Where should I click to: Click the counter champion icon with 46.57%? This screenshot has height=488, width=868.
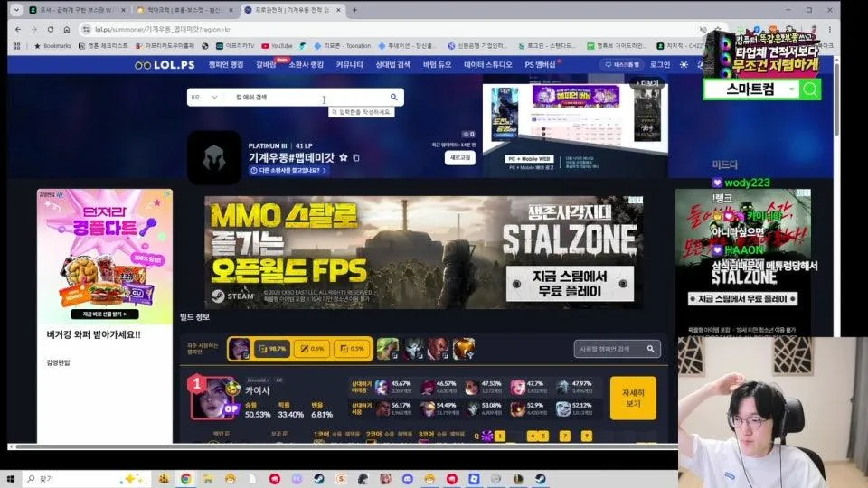click(x=428, y=387)
